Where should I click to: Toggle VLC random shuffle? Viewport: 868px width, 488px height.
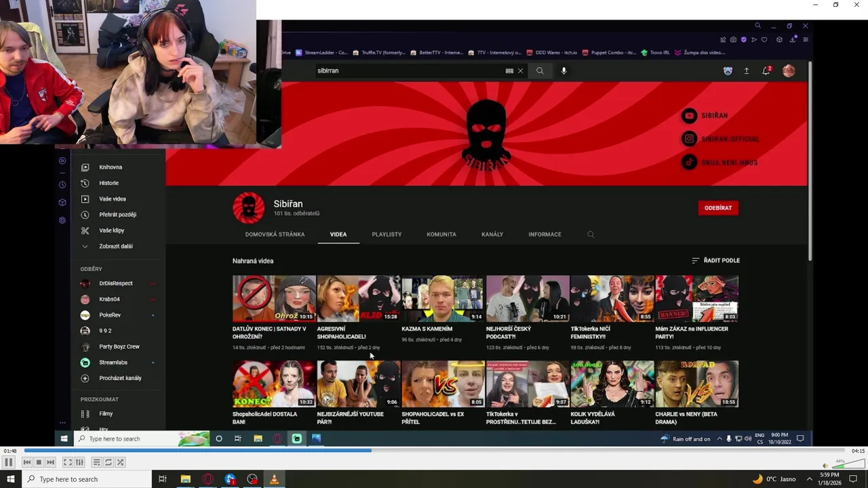pos(120,462)
